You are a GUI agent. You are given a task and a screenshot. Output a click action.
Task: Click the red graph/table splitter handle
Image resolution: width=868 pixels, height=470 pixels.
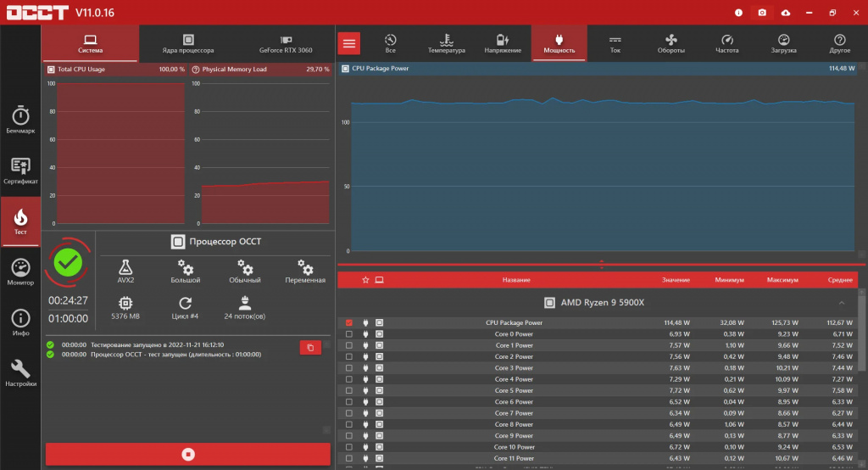(601, 265)
